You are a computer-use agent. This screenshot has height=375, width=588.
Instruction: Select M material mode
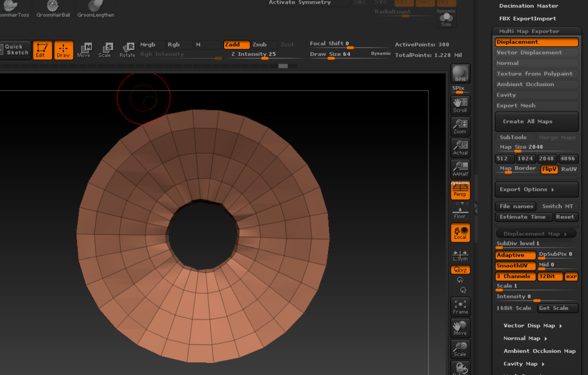[x=208, y=45]
